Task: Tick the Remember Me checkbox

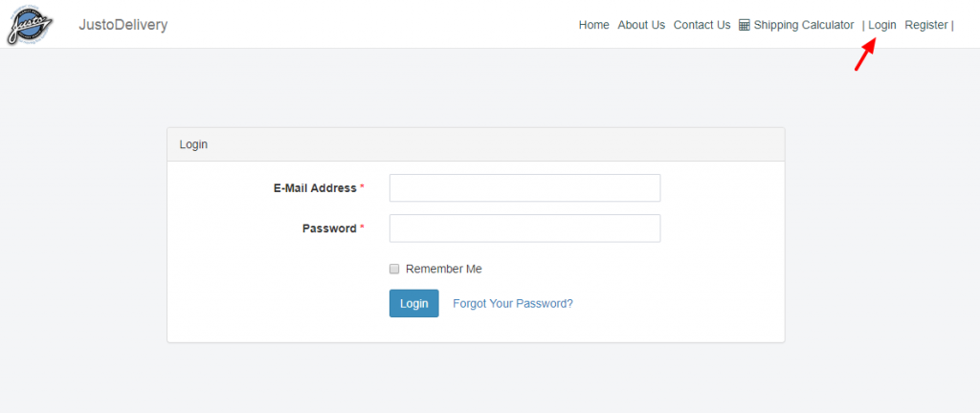Action: click(x=394, y=269)
